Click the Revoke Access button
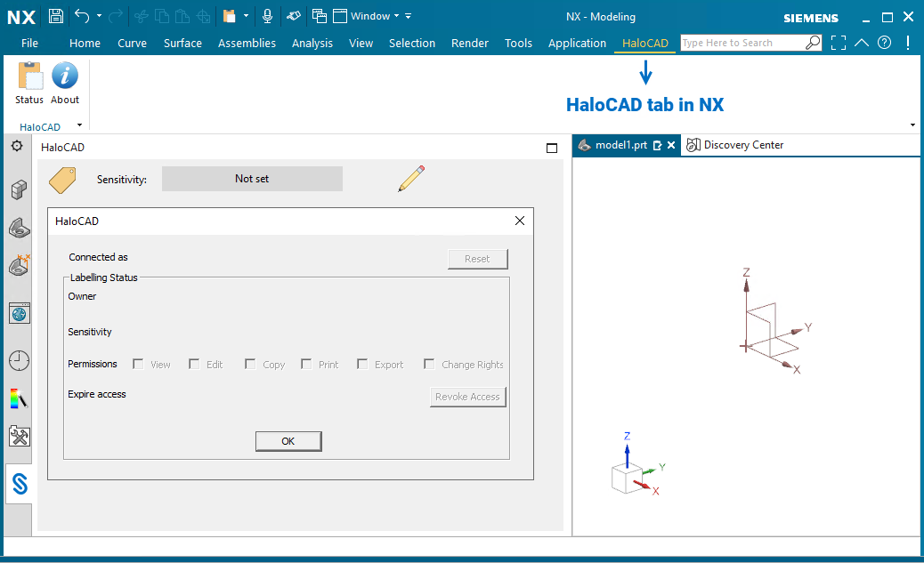This screenshot has height=563, width=924. point(467,397)
